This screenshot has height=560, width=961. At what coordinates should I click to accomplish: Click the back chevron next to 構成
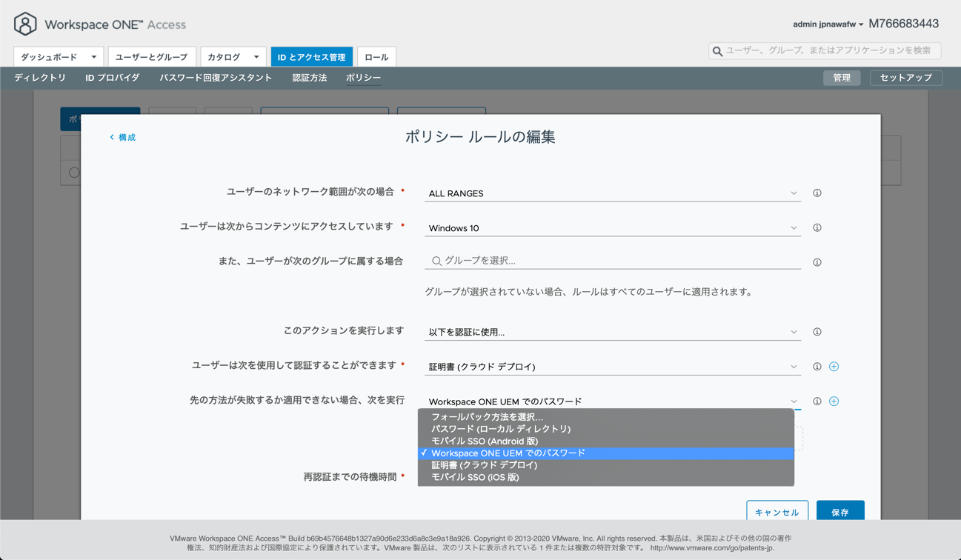112,138
